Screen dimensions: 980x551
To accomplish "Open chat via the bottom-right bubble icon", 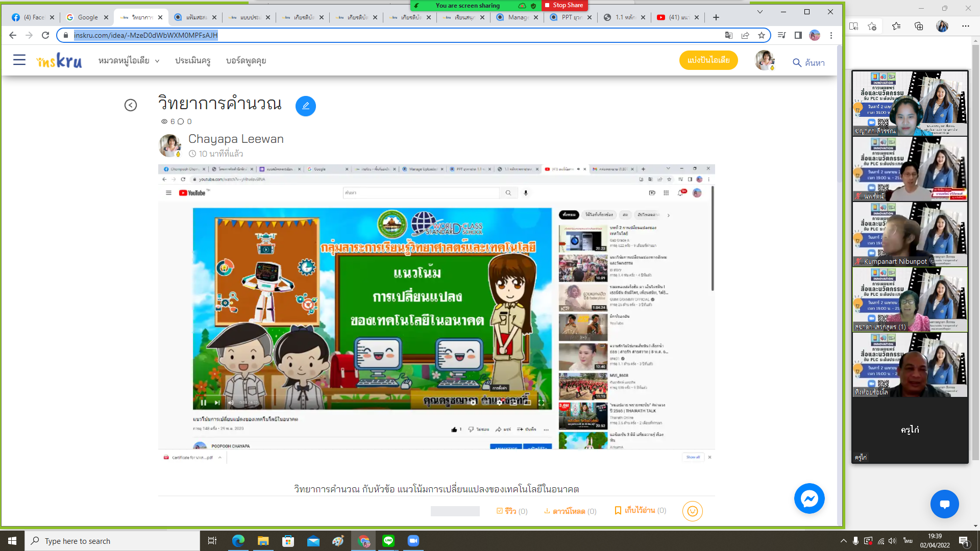I will (x=945, y=504).
